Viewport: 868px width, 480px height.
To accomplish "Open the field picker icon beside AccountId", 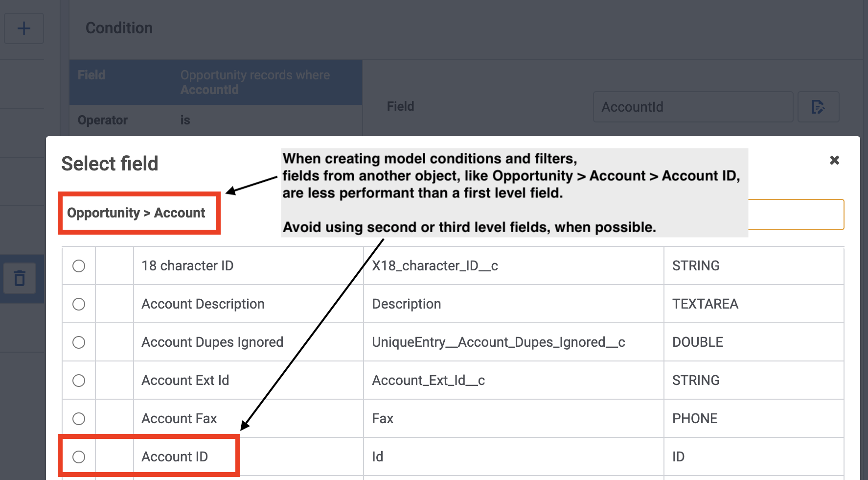I will (x=818, y=107).
